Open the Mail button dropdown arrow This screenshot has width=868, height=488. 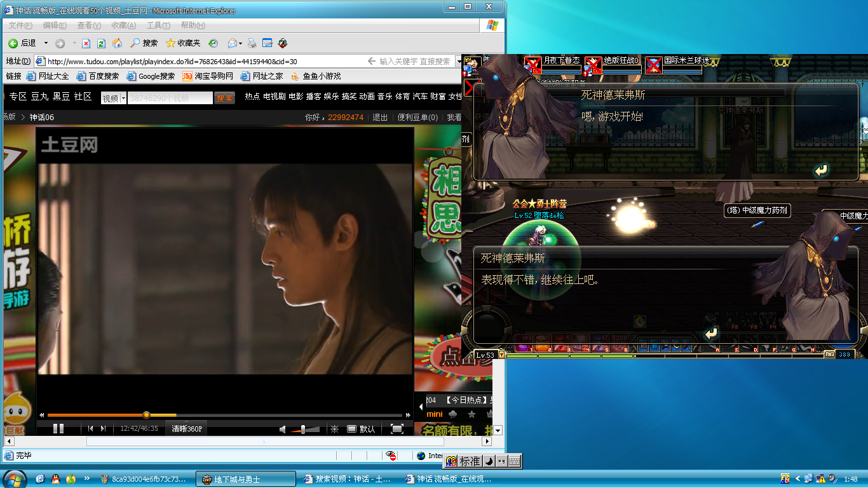(240, 43)
